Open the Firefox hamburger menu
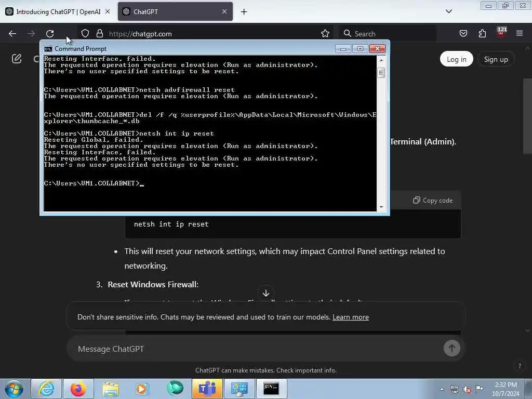 tap(520, 33)
